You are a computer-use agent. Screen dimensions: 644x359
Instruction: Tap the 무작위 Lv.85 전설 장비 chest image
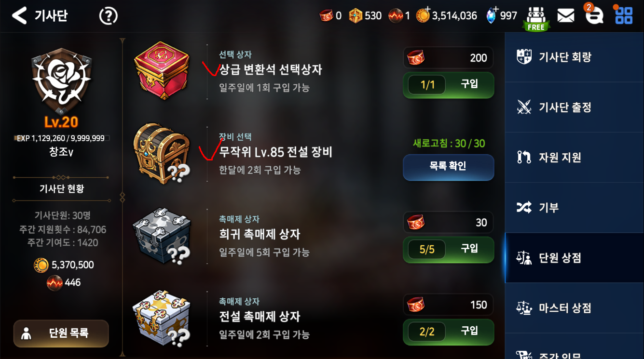click(x=162, y=154)
